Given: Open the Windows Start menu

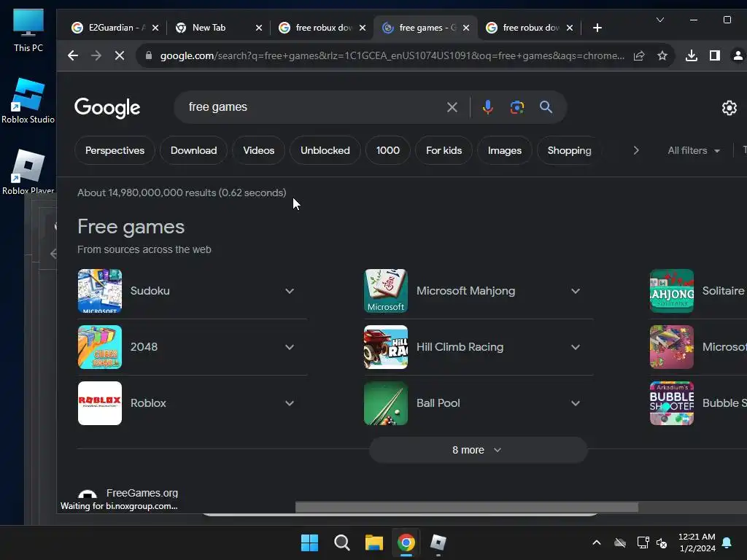Looking at the screenshot, I should pos(309,542).
